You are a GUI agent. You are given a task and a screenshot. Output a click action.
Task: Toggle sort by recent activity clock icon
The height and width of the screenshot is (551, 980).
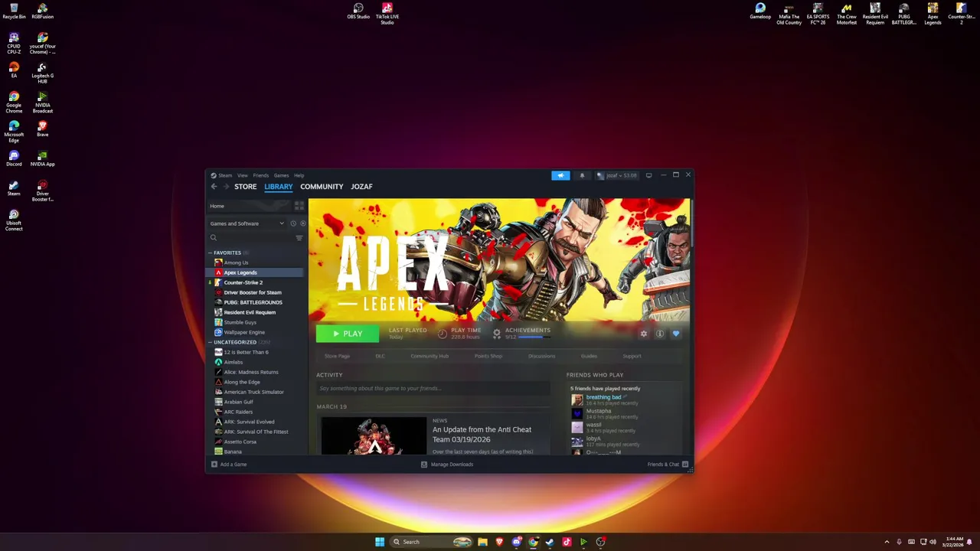pyautogui.click(x=293, y=223)
